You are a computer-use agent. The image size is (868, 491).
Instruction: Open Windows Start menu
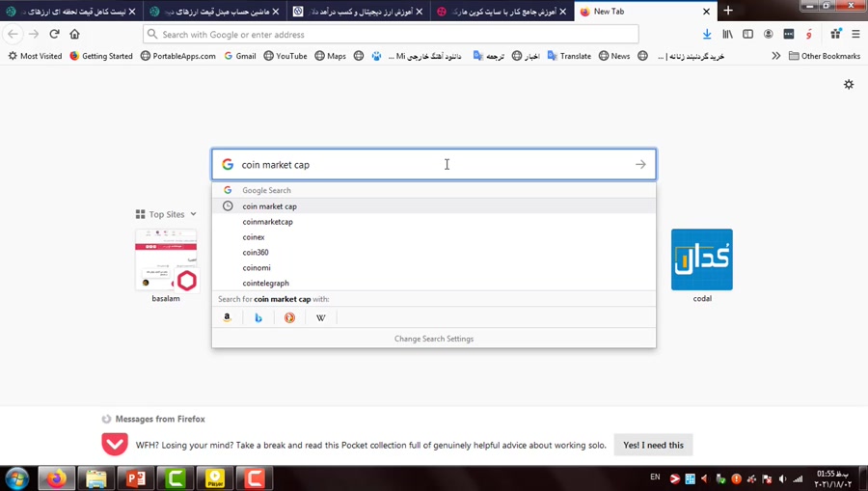pos(16,478)
